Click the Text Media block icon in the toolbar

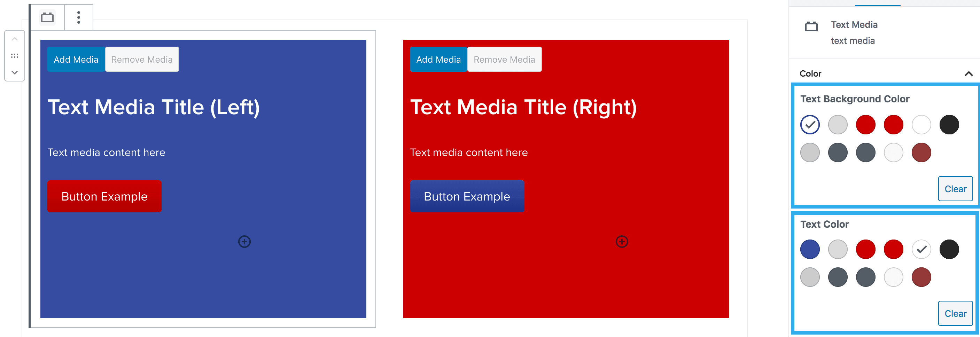pos(47,17)
